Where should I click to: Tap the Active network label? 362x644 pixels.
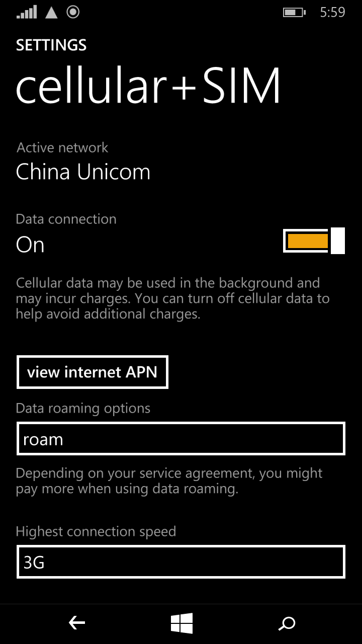(62, 147)
